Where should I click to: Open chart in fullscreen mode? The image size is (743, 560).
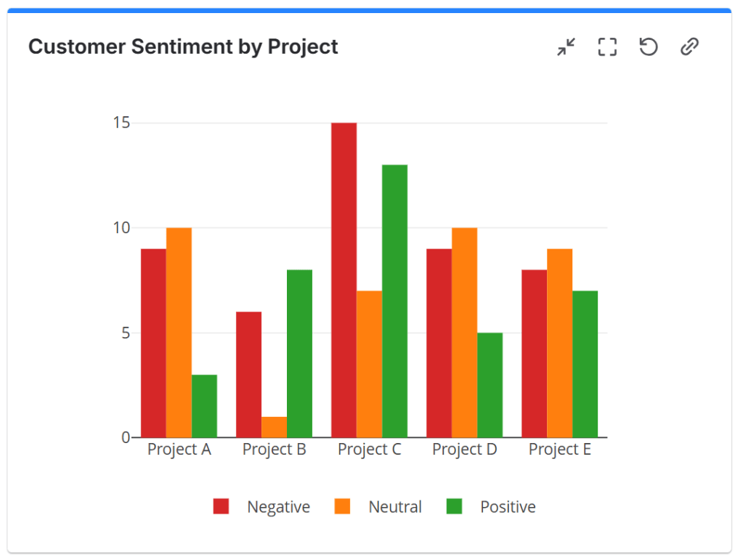(x=607, y=47)
